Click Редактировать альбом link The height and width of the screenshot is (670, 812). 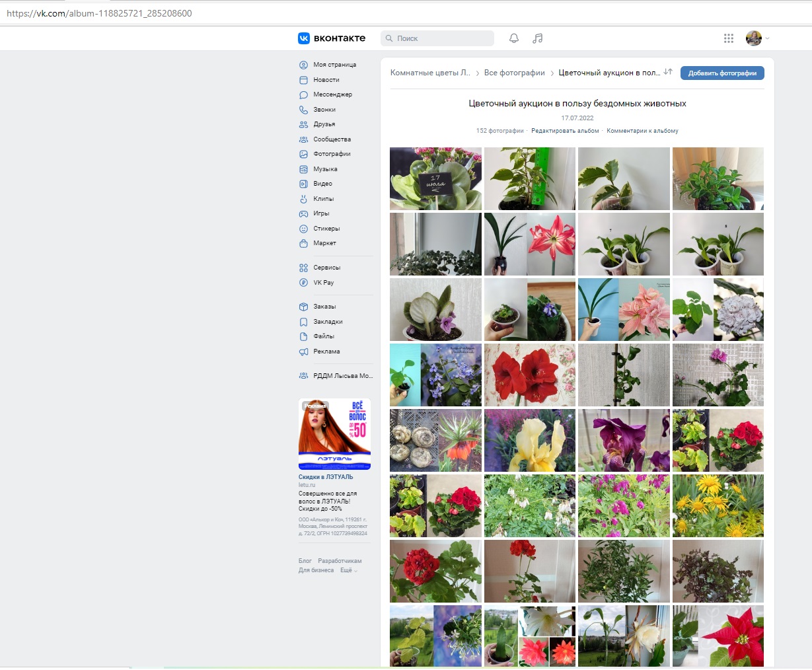(x=565, y=131)
